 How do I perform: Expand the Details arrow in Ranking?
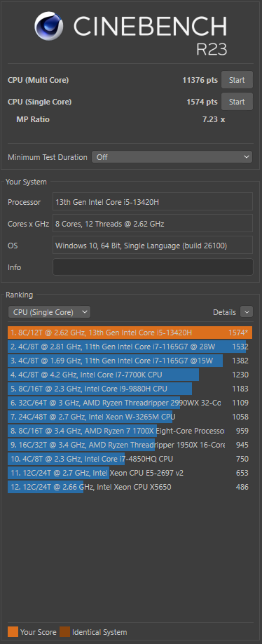click(247, 312)
